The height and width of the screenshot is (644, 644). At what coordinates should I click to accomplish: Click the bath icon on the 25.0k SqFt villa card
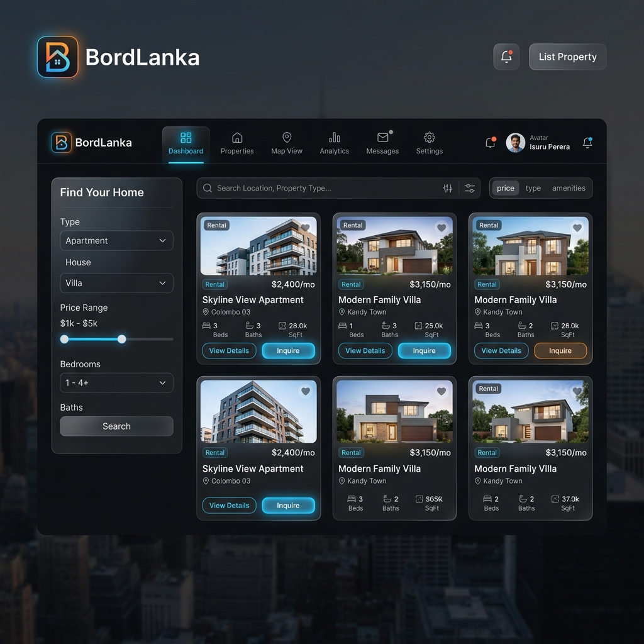coord(386,326)
